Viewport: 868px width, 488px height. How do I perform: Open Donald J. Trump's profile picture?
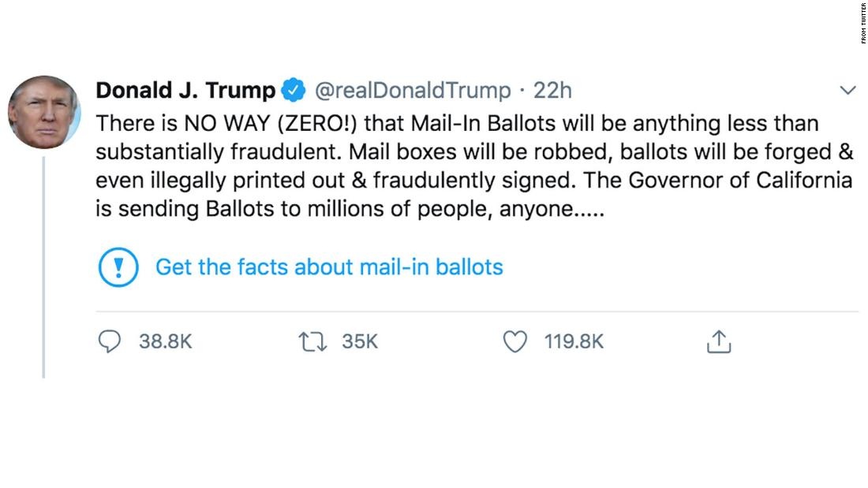click(44, 112)
